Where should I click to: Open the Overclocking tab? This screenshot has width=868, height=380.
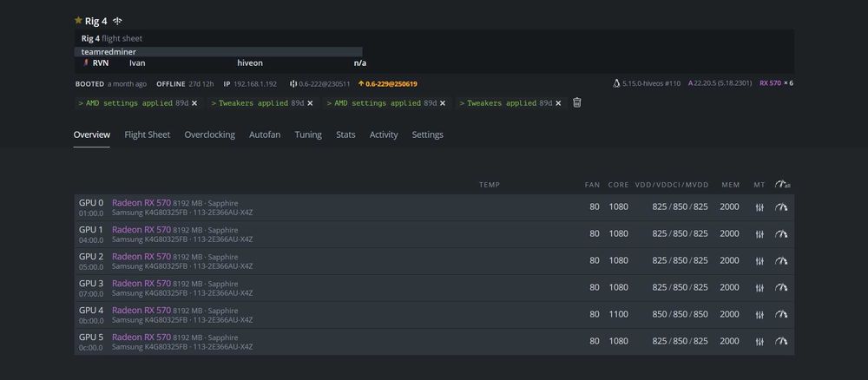tap(209, 134)
